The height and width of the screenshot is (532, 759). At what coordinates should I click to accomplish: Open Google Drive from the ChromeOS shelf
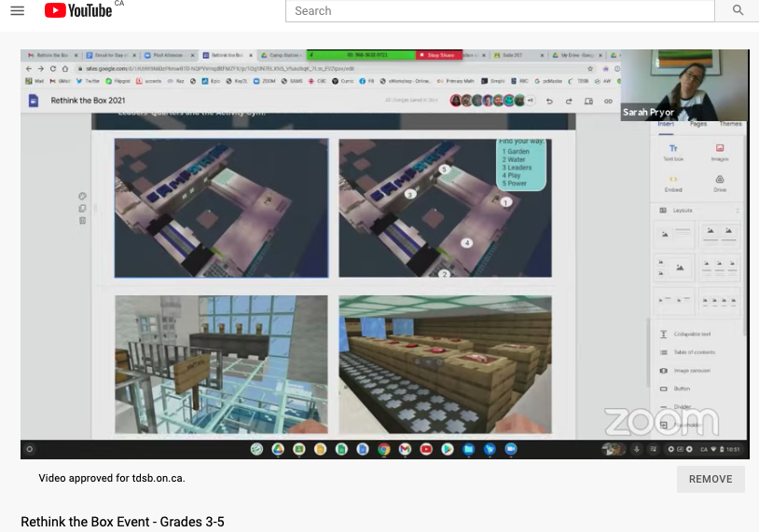click(278, 449)
